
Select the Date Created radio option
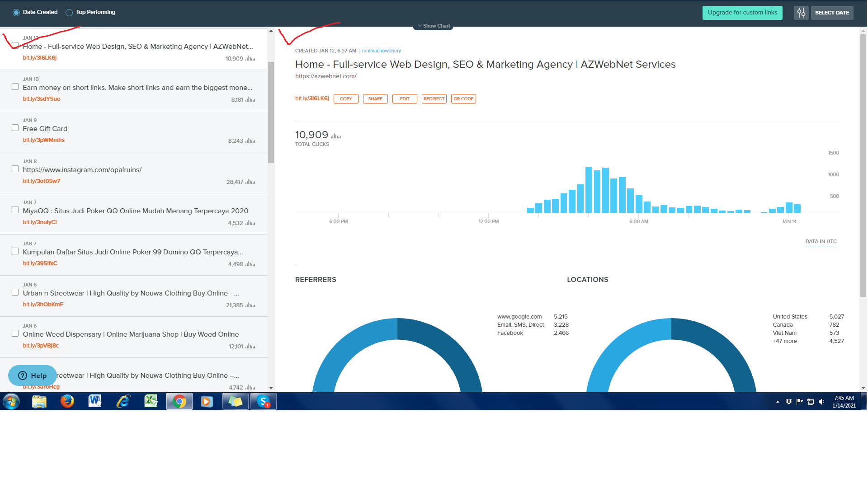(16, 13)
